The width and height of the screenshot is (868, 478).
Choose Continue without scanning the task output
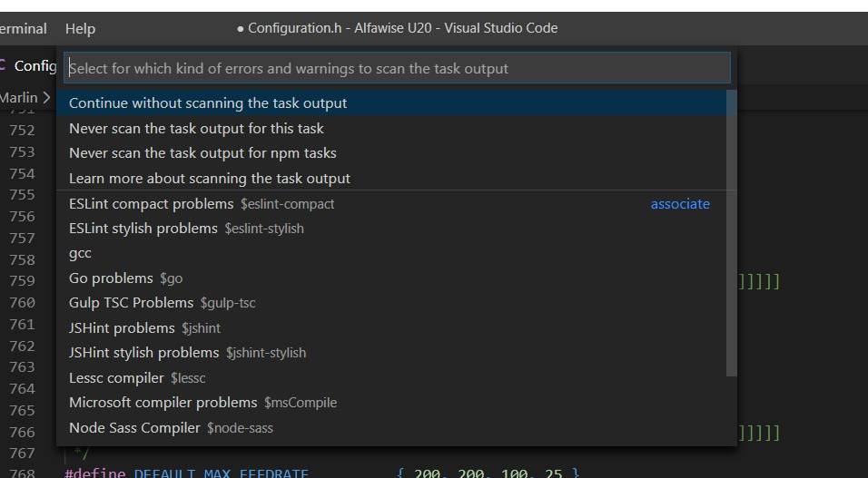208,103
